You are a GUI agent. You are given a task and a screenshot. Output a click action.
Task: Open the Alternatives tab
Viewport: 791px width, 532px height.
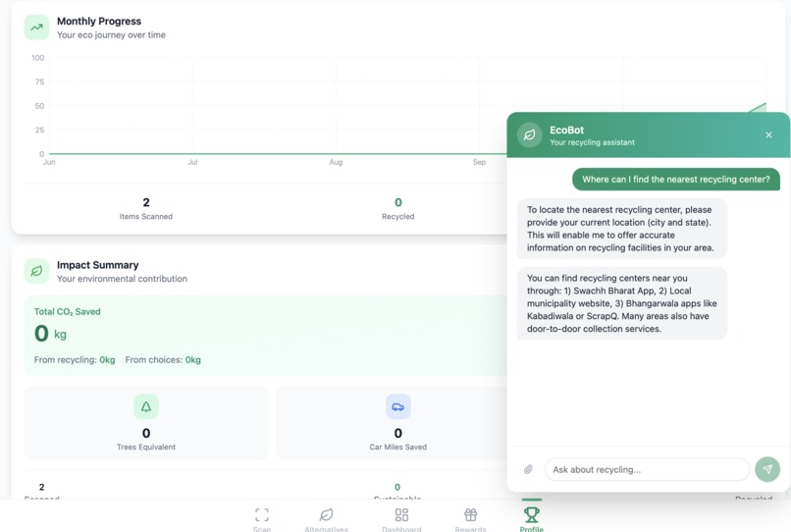tap(326, 519)
